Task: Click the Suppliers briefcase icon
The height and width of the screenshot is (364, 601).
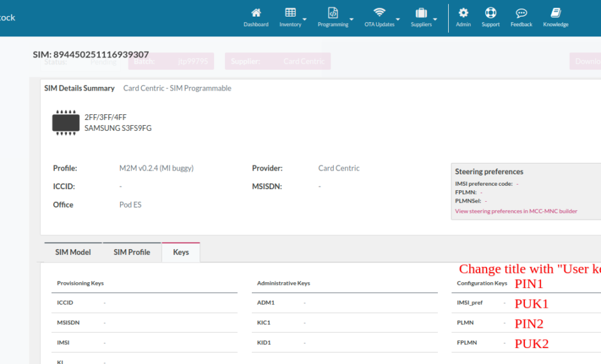Action: point(421,13)
